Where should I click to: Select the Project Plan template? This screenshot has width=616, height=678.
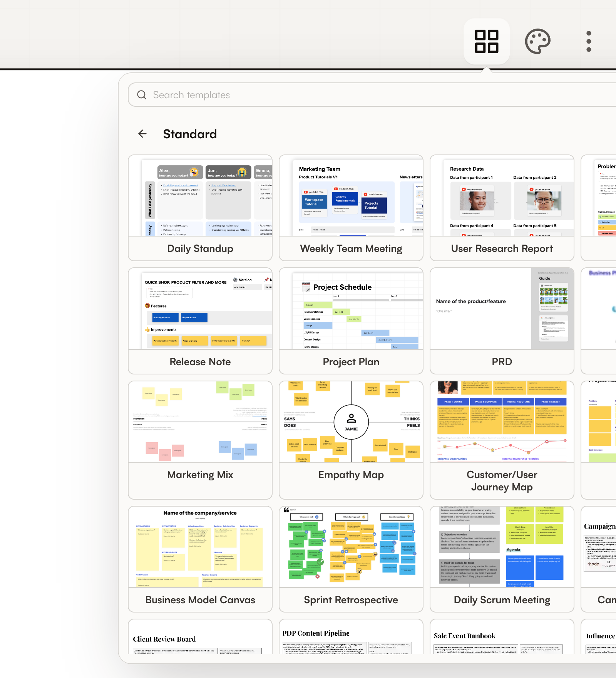(351, 321)
